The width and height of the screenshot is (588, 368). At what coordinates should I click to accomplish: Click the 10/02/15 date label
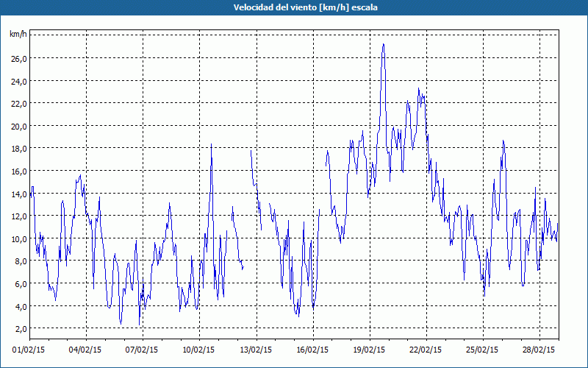198,350
